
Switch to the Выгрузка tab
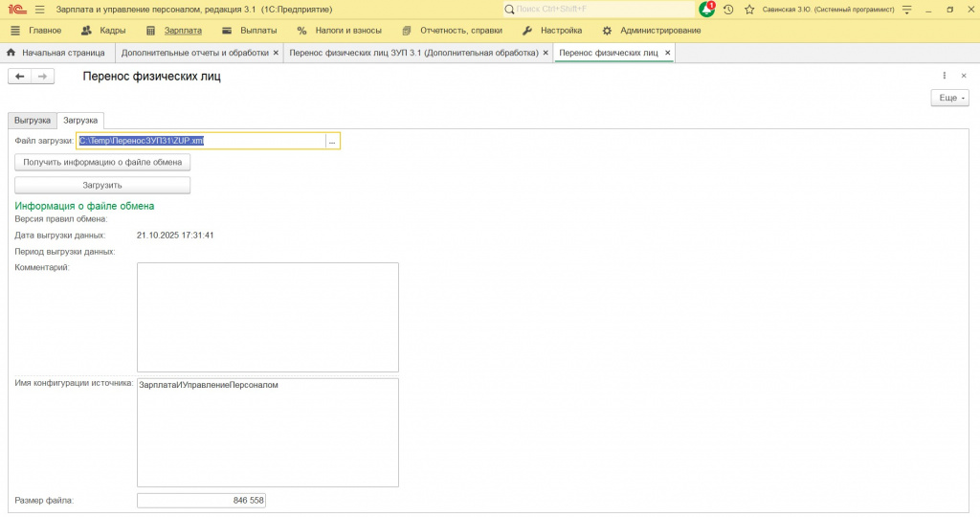pyautogui.click(x=33, y=120)
